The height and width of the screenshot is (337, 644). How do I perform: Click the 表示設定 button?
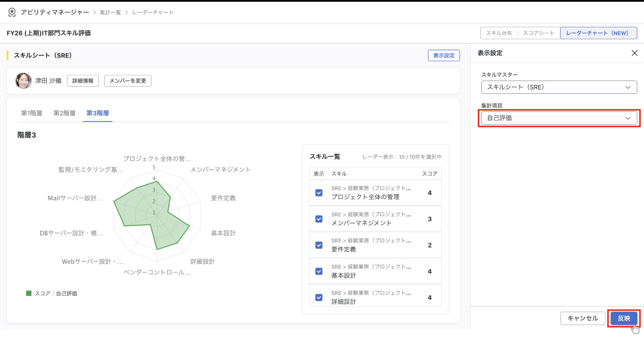[444, 55]
